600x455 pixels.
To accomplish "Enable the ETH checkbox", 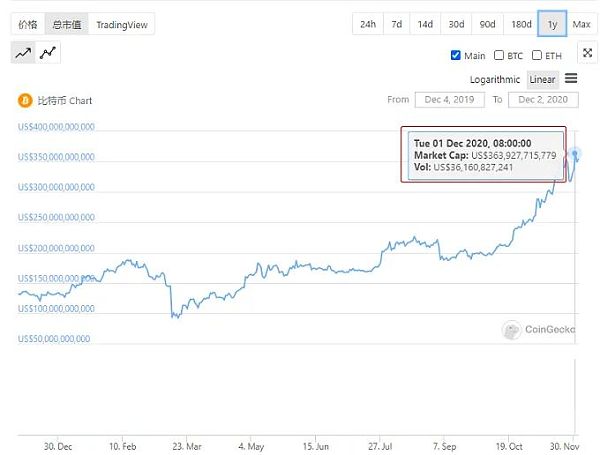I will [x=537, y=56].
